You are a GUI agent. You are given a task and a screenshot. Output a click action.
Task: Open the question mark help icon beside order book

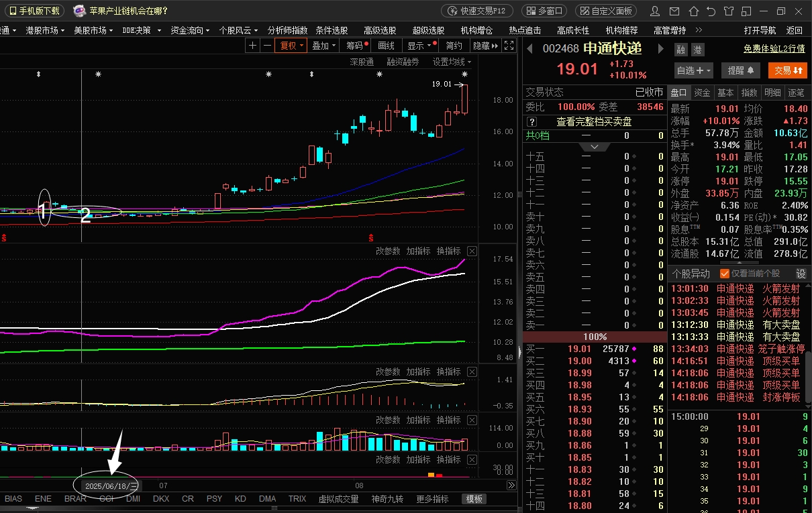[531, 122]
